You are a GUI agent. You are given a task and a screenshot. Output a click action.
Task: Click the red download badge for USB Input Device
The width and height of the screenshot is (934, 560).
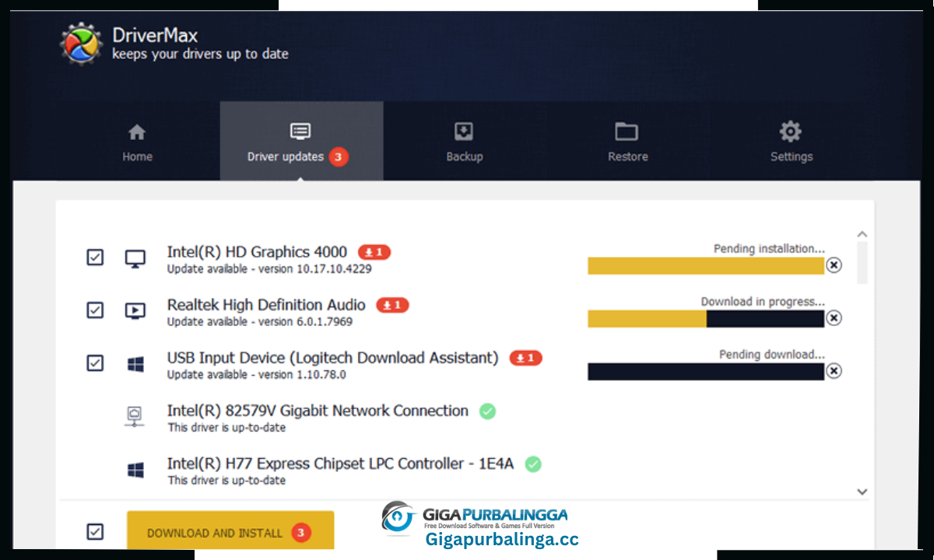coord(526,358)
